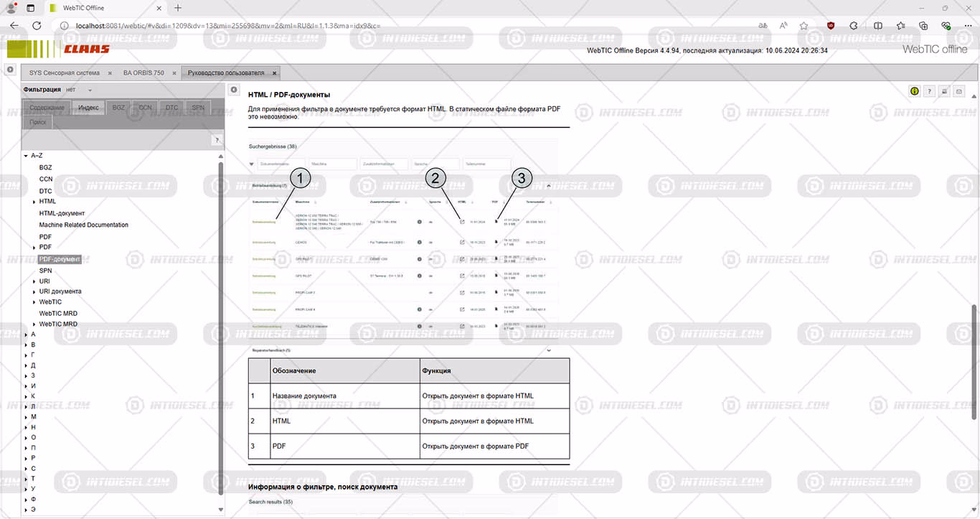This screenshot has height=519, width=980.
Task: Close the SYS Сенсорная система tab
Action: coord(109,73)
